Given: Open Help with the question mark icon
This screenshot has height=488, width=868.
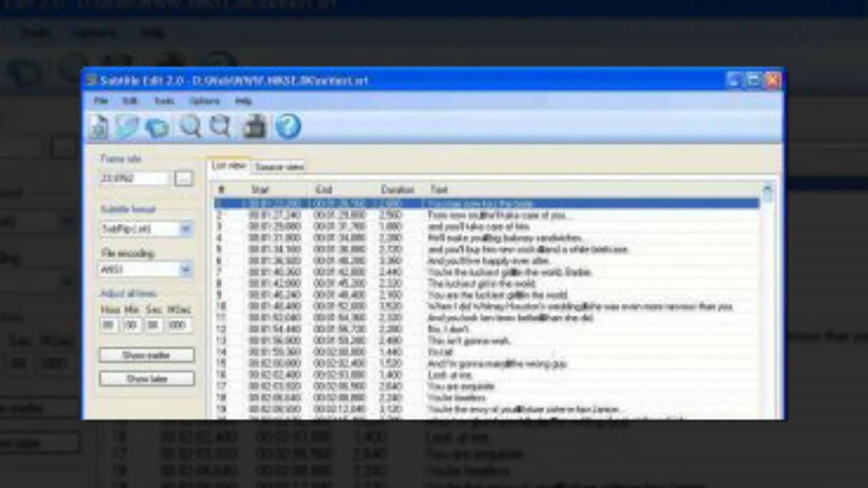Looking at the screenshot, I should pos(288,127).
